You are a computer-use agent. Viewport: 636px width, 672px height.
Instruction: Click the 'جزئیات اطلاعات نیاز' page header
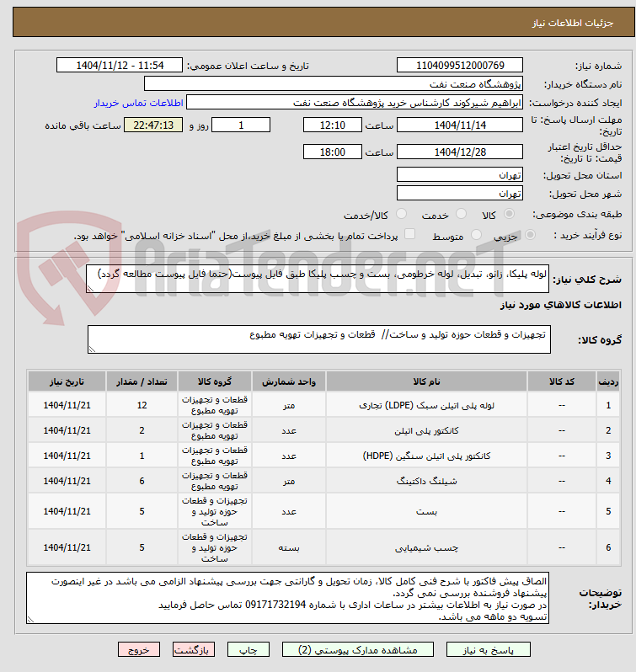pos(573,23)
